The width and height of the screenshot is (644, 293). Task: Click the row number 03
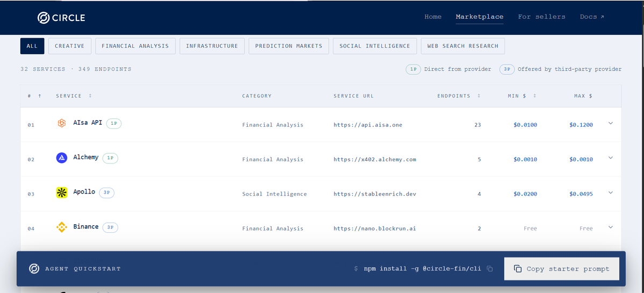pos(31,194)
